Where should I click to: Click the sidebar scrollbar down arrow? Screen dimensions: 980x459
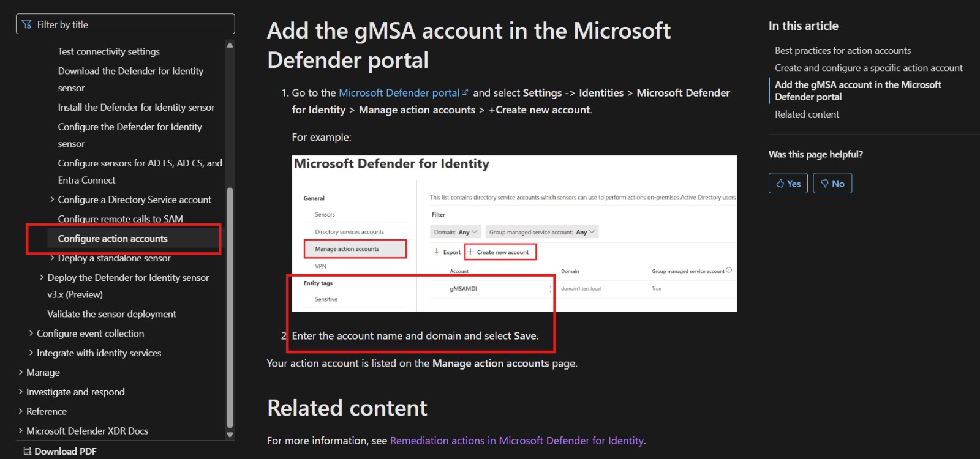point(230,435)
